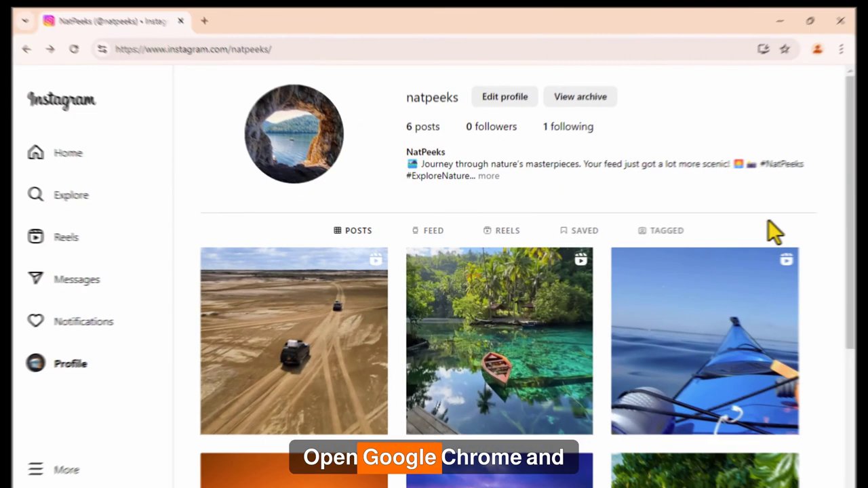Open the Feed tab
Screen dimensions: 868x488
pos(427,230)
